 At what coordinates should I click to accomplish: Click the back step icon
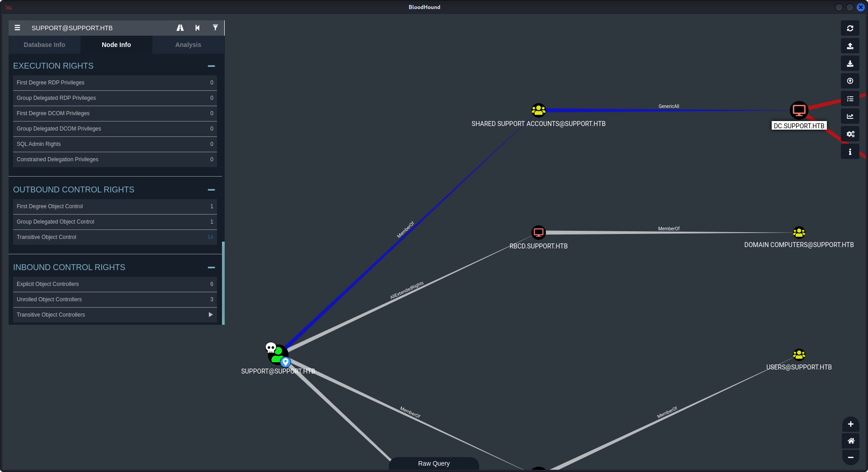pos(198,28)
